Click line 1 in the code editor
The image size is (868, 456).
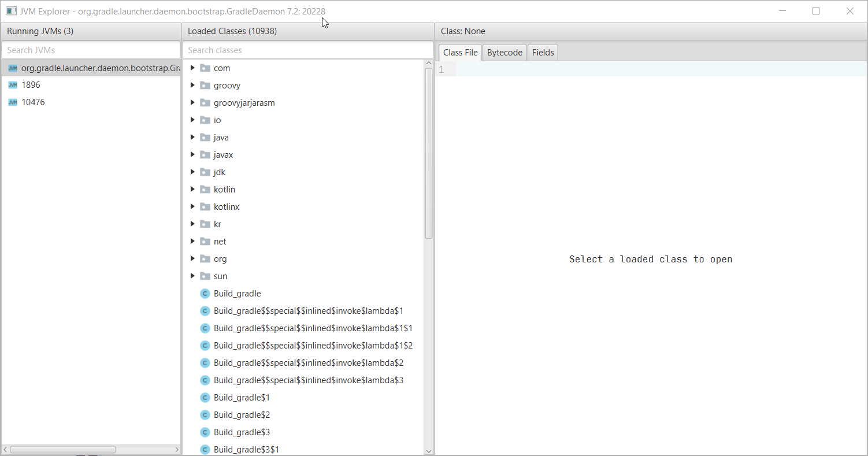tap(651, 69)
